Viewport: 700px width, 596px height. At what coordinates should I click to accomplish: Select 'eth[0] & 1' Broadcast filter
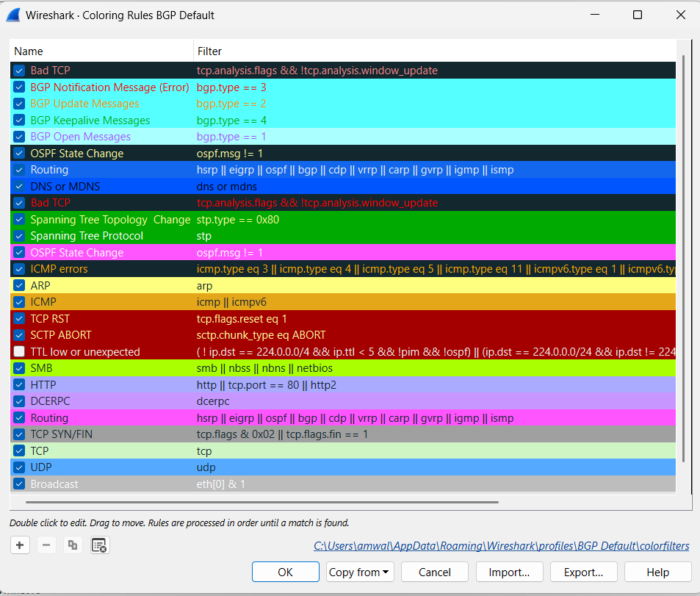point(220,484)
